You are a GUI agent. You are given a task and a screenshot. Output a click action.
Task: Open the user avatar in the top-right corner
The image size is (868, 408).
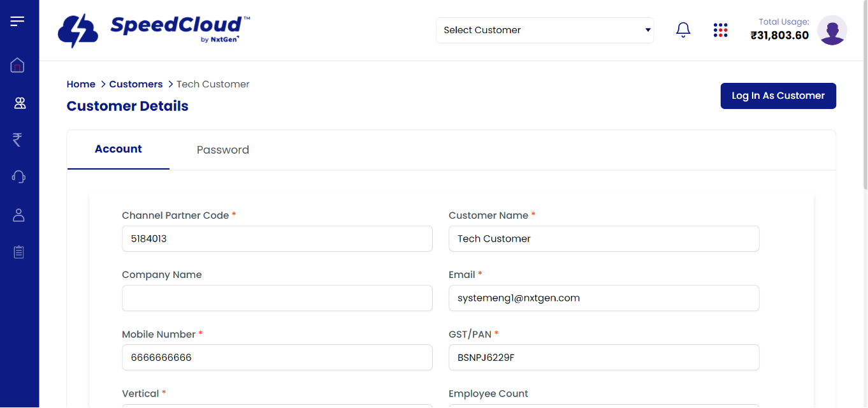[832, 29]
